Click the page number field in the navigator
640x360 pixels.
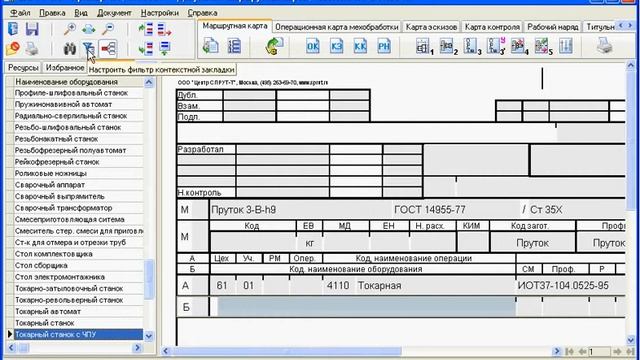[599, 351]
